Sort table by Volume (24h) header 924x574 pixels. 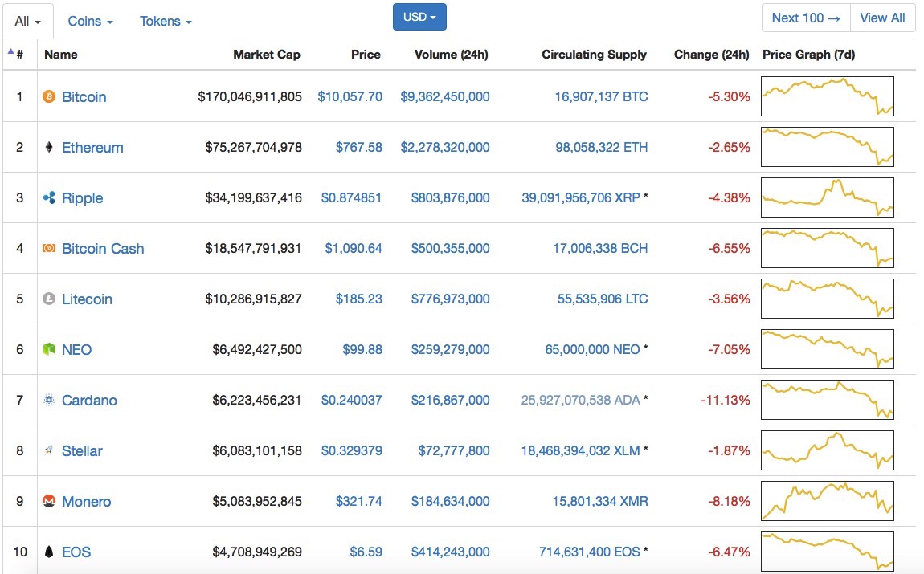(x=452, y=54)
